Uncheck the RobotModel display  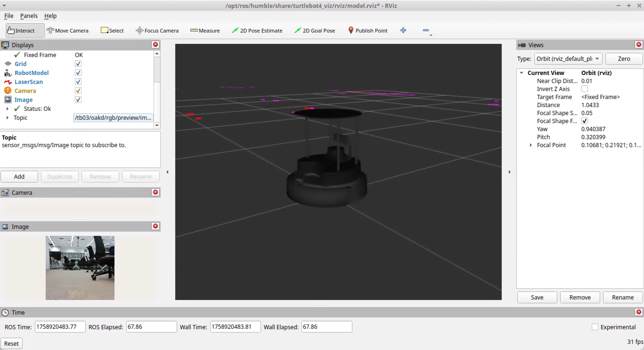coord(78,73)
